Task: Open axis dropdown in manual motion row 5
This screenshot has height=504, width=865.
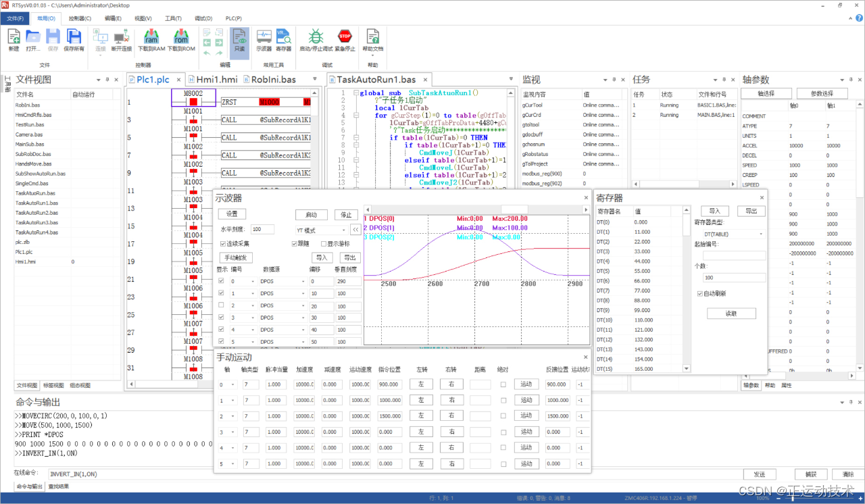Action: pyautogui.click(x=228, y=463)
